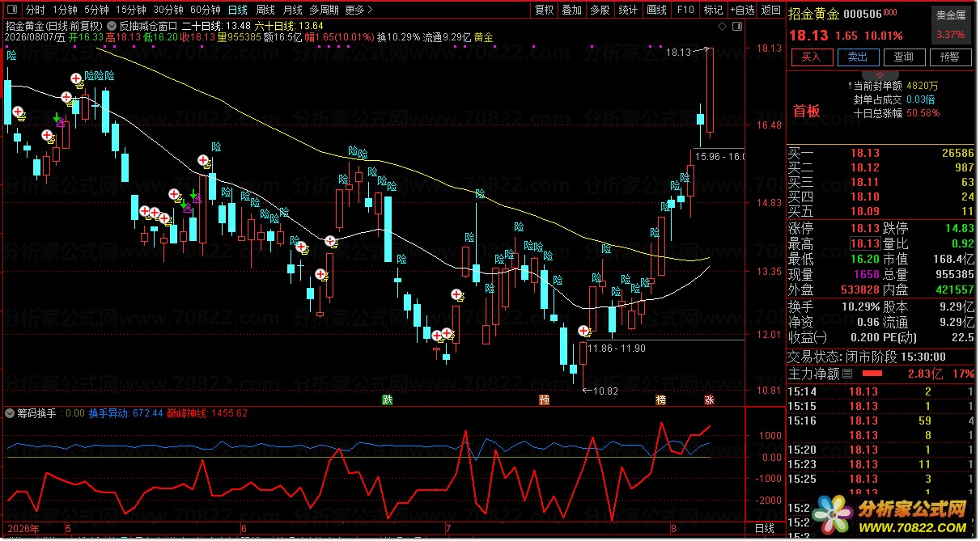Click the stock code 000506

tap(862, 14)
